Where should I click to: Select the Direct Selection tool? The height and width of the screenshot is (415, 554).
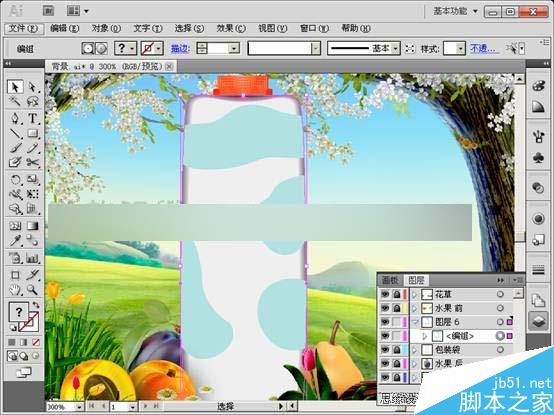coord(32,87)
